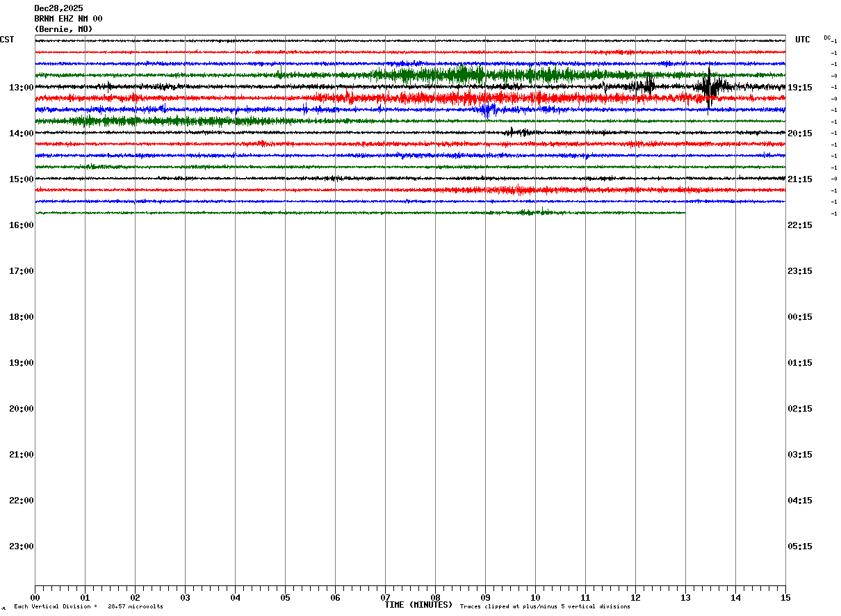Click the 04:15 UTC time label
841x616 pixels.
click(x=800, y=501)
